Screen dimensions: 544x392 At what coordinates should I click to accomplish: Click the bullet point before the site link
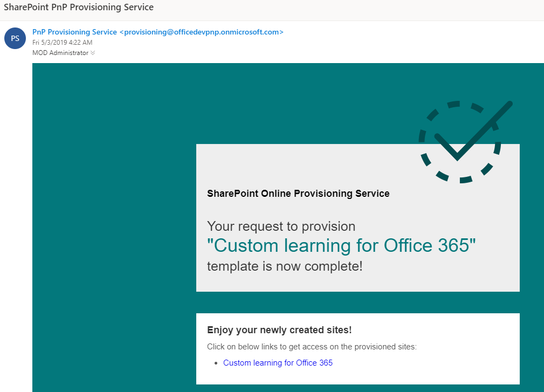click(216, 363)
